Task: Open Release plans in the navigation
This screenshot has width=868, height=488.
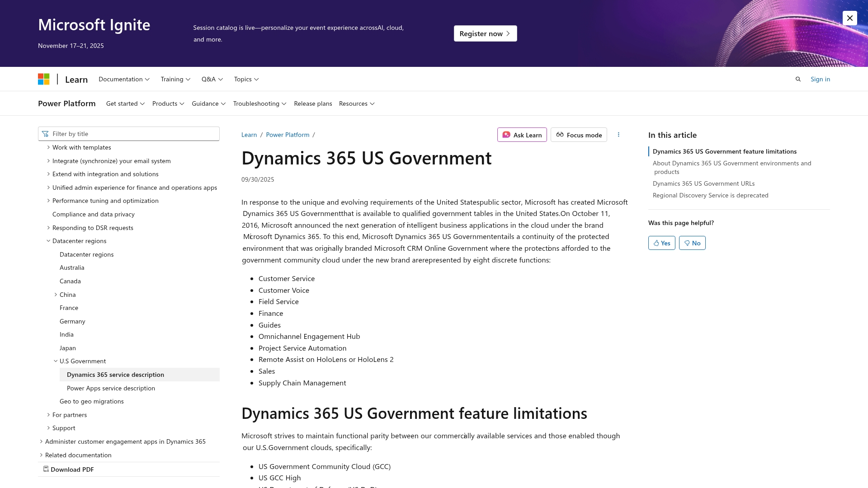Action: tap(313, 103)
